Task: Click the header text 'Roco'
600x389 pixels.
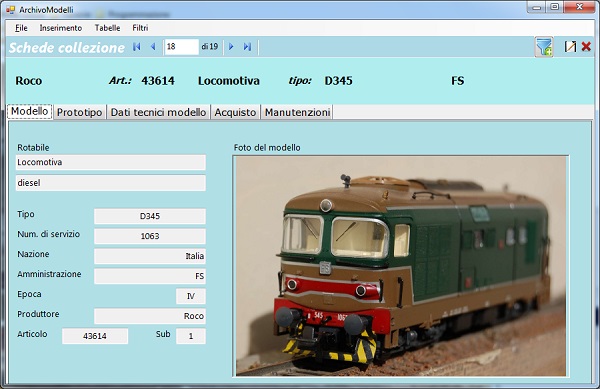Action: pyautogui.click(x=29, y=81)
